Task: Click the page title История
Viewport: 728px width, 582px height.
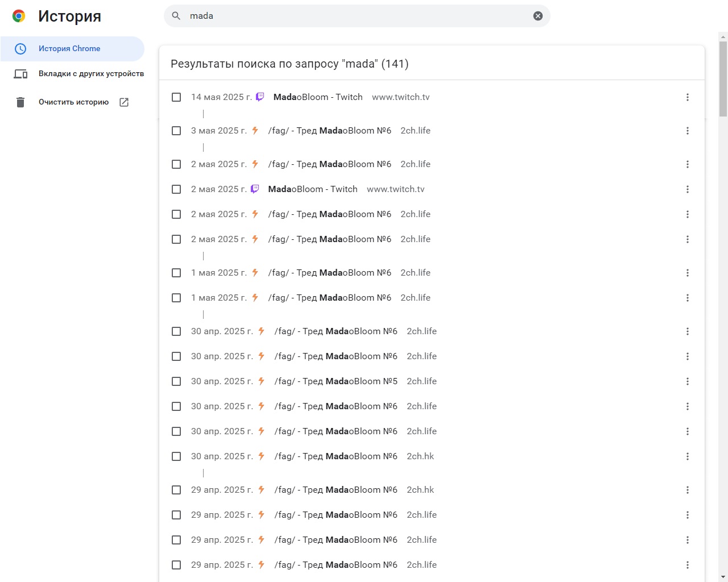Action: (69, 16)
